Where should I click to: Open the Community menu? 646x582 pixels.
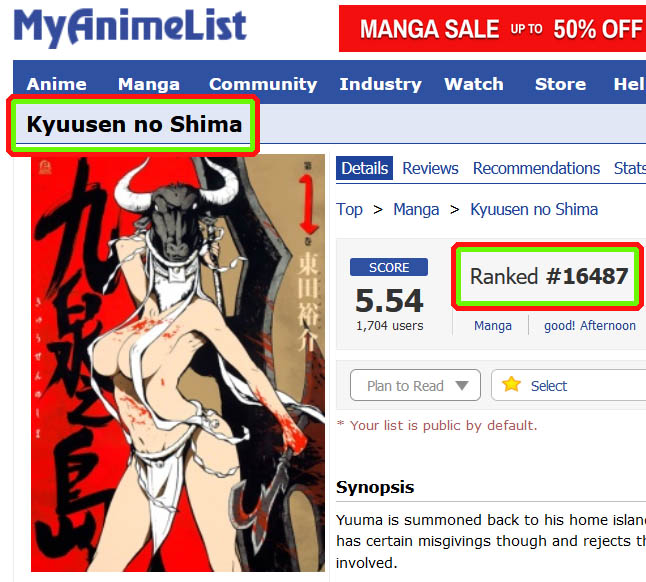[x=263, y=84]
